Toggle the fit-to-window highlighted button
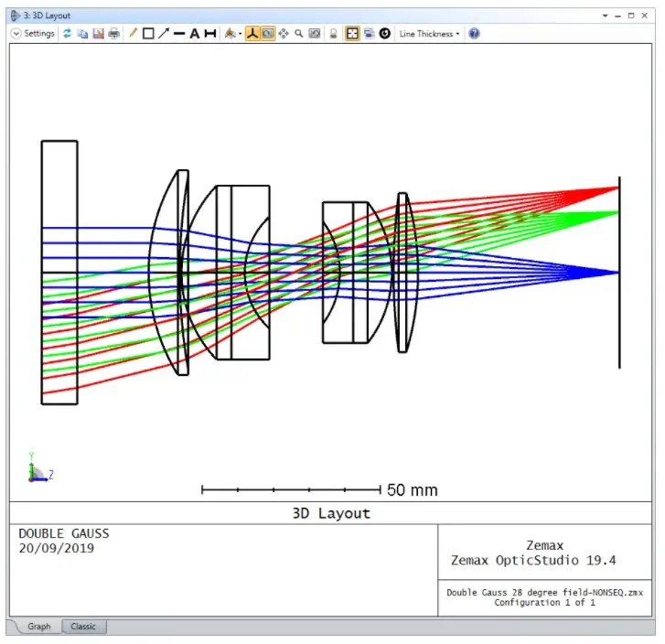Image resolution: width=665 pixels, height=644 pixels. click(x=352, y=34)
